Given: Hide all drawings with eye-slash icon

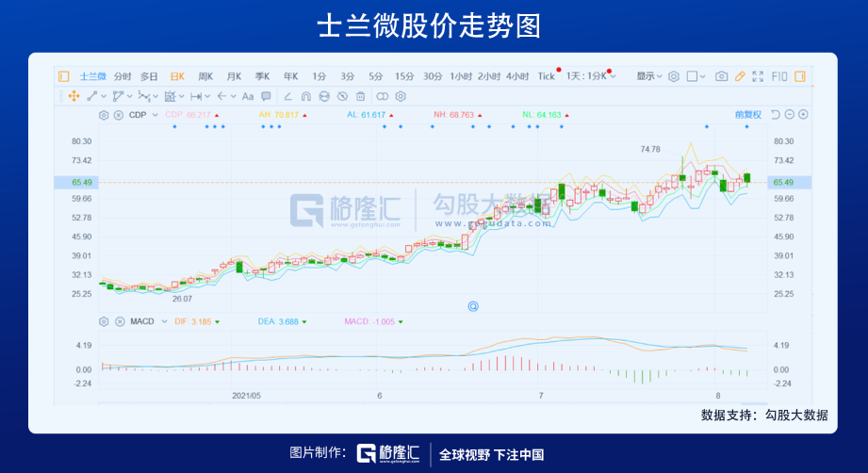Looking at the screenshot, I should pyautogui.click(x=343, y=96).
